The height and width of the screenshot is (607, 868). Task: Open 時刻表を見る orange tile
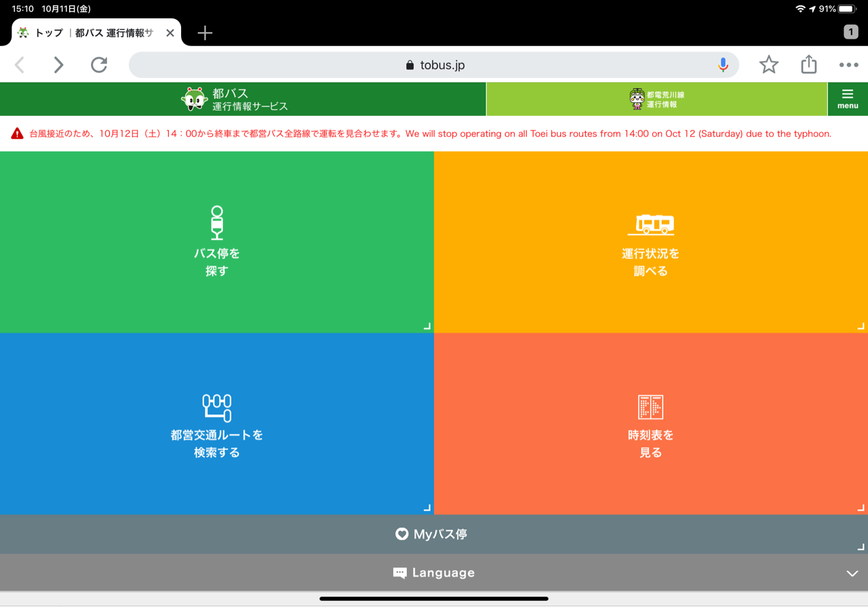[651, 424]
